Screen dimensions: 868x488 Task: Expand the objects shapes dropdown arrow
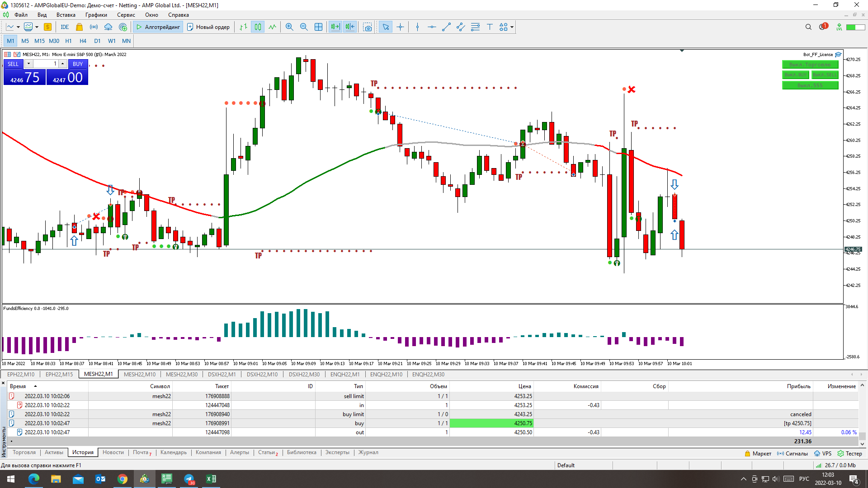(x=512, y=27)
